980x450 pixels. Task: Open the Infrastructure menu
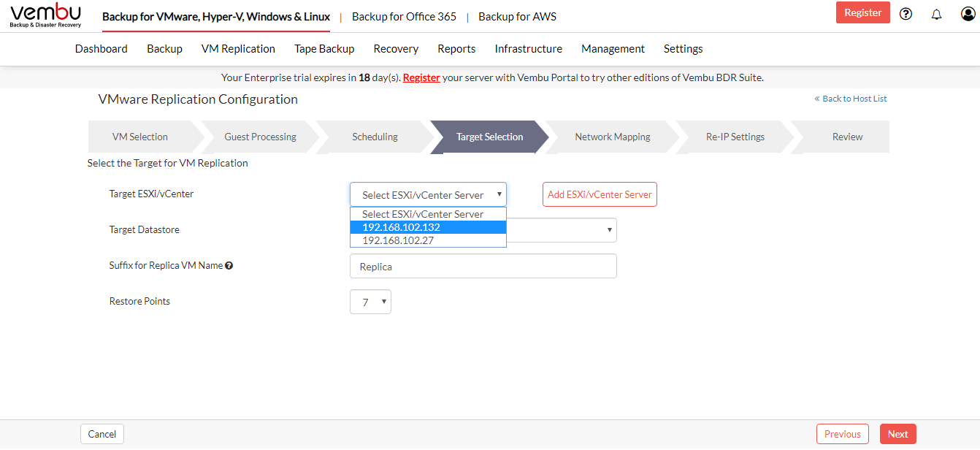[x=529, y=49]
